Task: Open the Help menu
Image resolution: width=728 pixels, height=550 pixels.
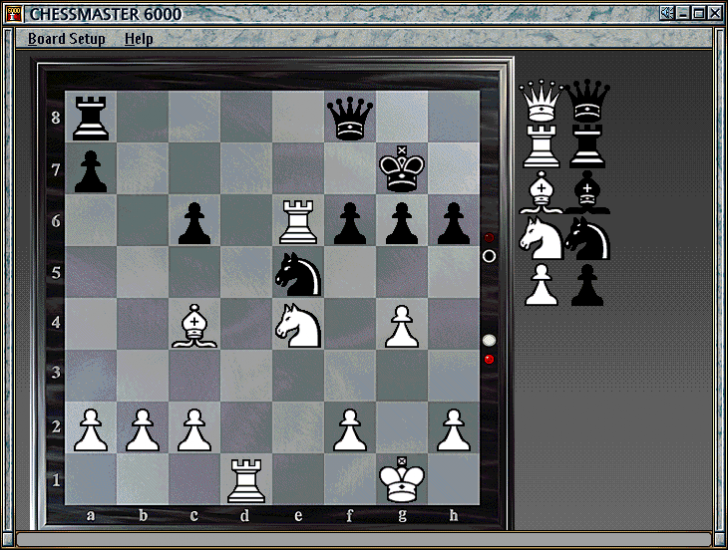Action: coord(138,39)
